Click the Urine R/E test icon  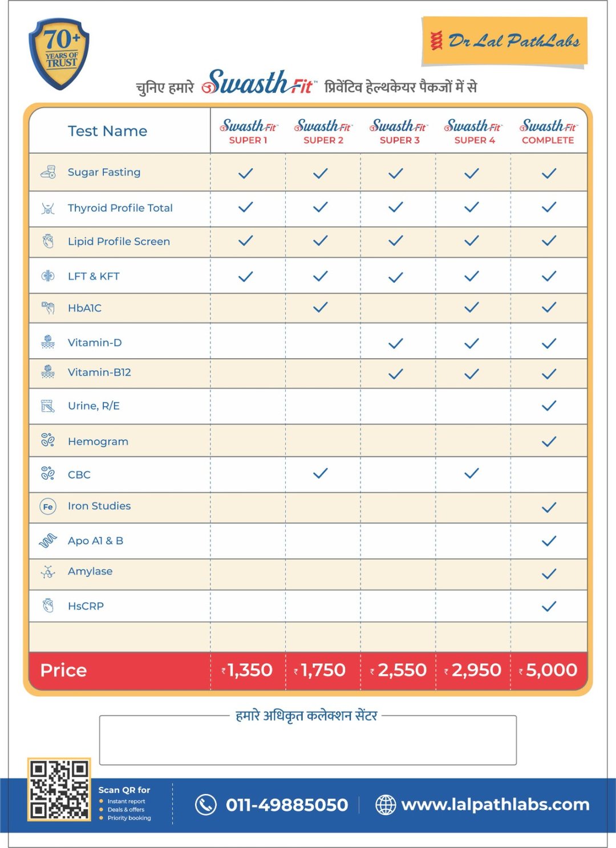click(48, 406)
